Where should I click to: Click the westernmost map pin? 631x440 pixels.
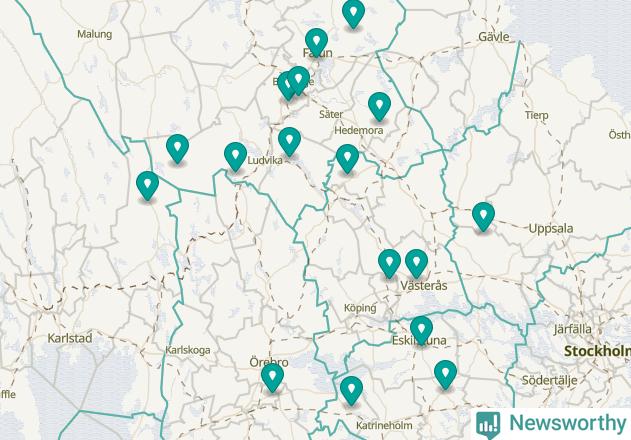147,186
